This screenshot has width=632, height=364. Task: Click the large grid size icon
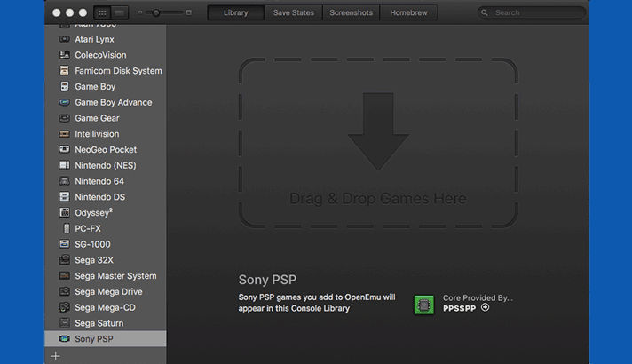coord(189,12)
